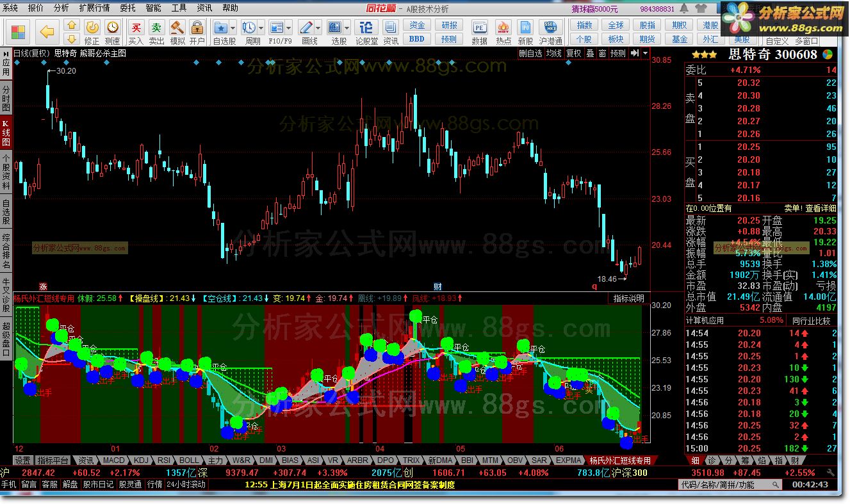Click the 研报 research report button
This screenshot has width=850, height=504.
[449, 25]
